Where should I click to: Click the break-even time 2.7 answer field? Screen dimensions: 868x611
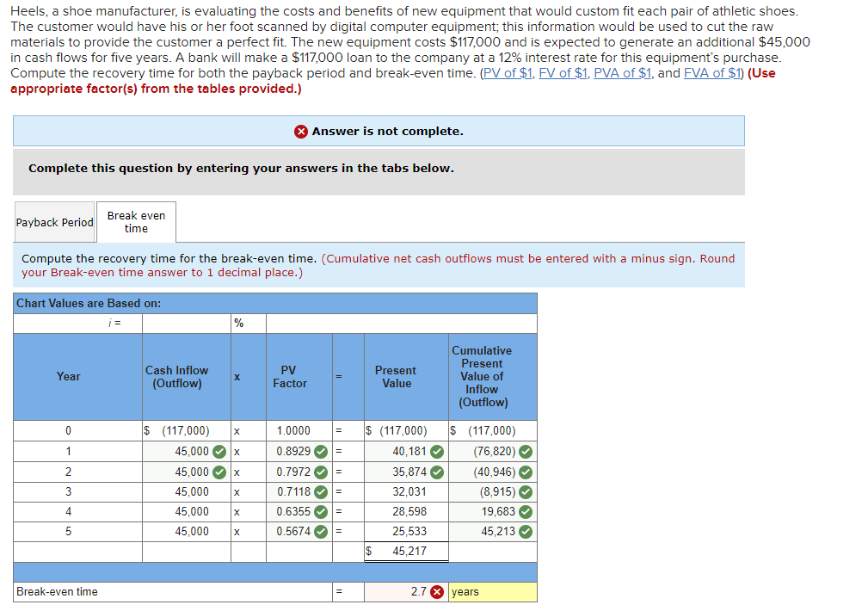point(406,592)
